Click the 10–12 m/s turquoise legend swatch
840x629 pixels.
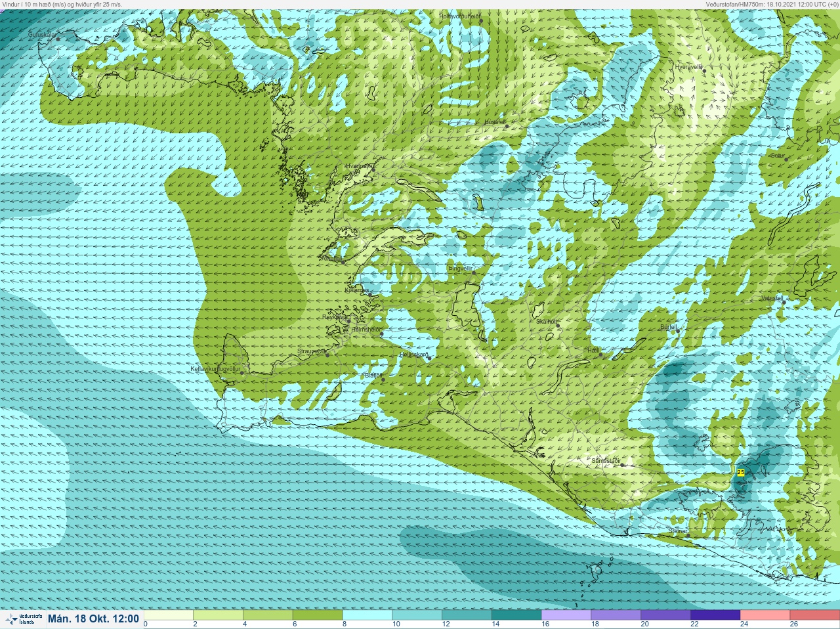pos(417,615)
